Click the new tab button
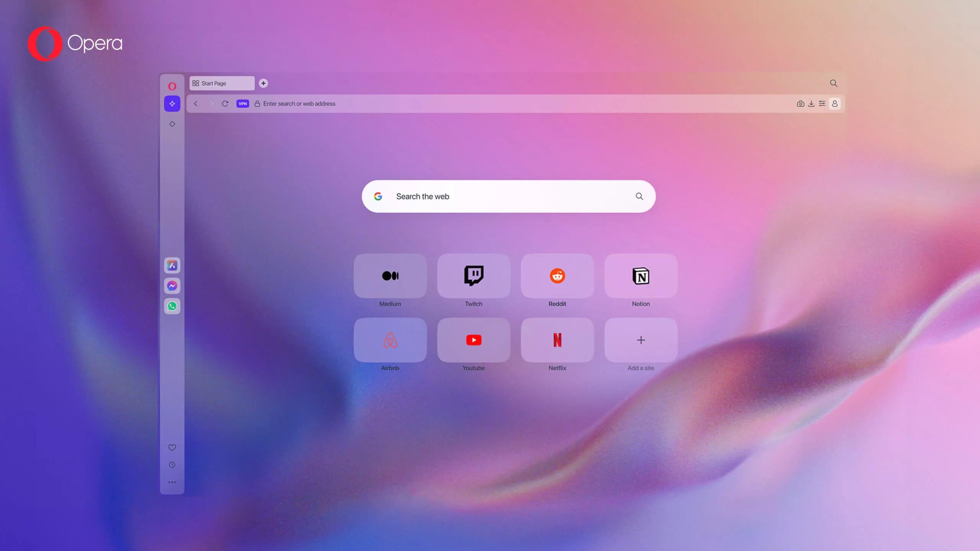Image resolution: width=980 pixels, height=551 pixels. [x=263, y=82]
